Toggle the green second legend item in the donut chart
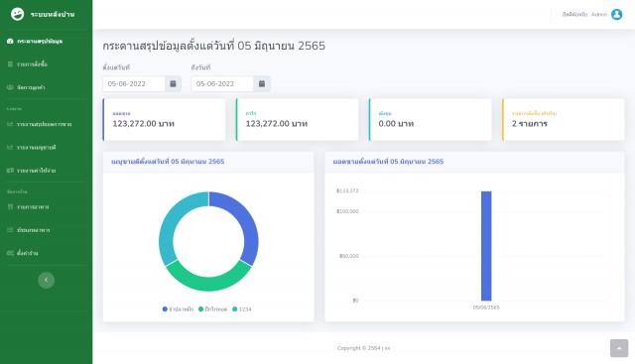Image resolution: width=635 pixels, height=364 pixels. (x=212, y=309)
